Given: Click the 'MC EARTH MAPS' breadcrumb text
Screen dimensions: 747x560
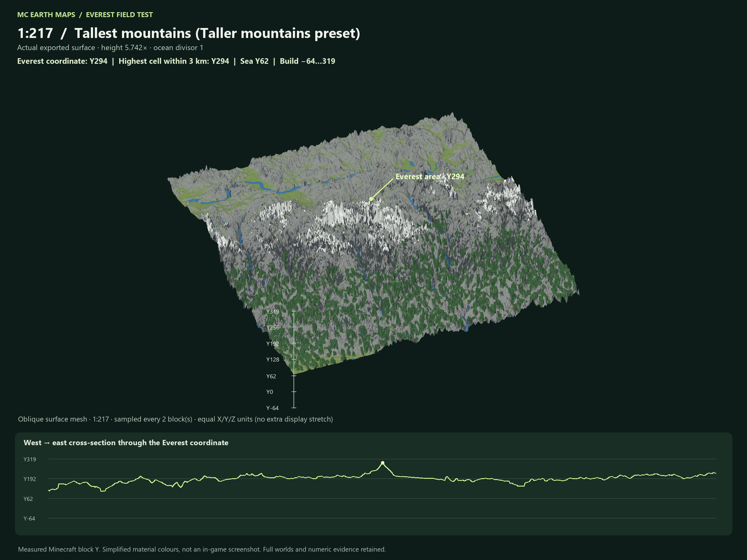Looking at the screenshot, I should (46, 15).
